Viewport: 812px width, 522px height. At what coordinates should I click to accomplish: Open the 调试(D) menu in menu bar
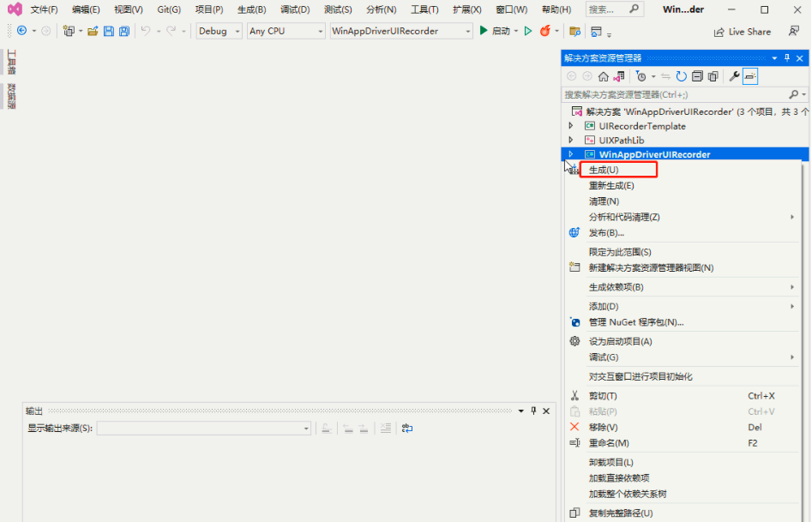[295, 9]
